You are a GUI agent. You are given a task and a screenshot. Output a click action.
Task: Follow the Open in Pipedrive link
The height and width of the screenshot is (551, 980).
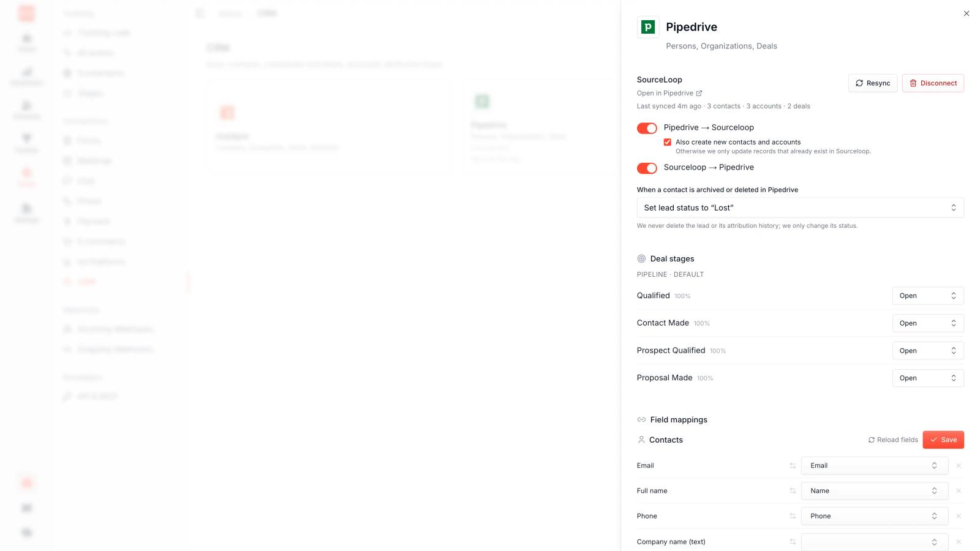[669, 93]
